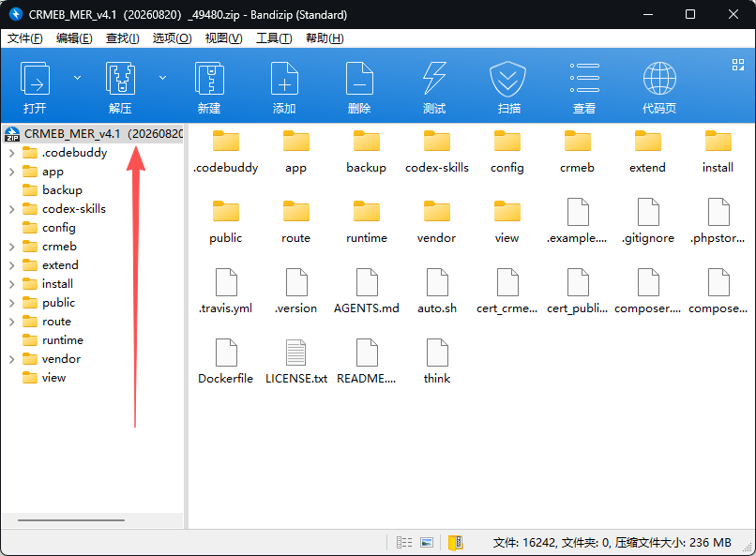
Task: Select the auto.sh file
Action: coord(437,293)
